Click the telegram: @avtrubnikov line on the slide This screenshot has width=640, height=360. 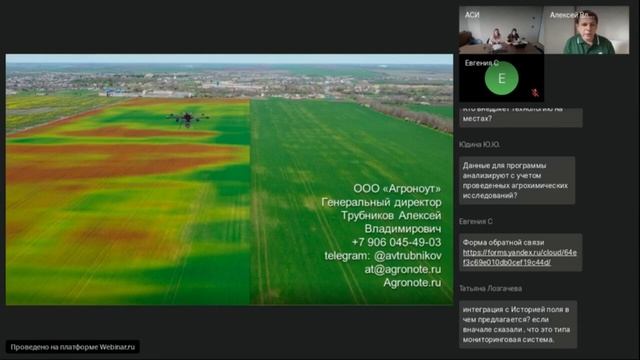coord(383,256)
